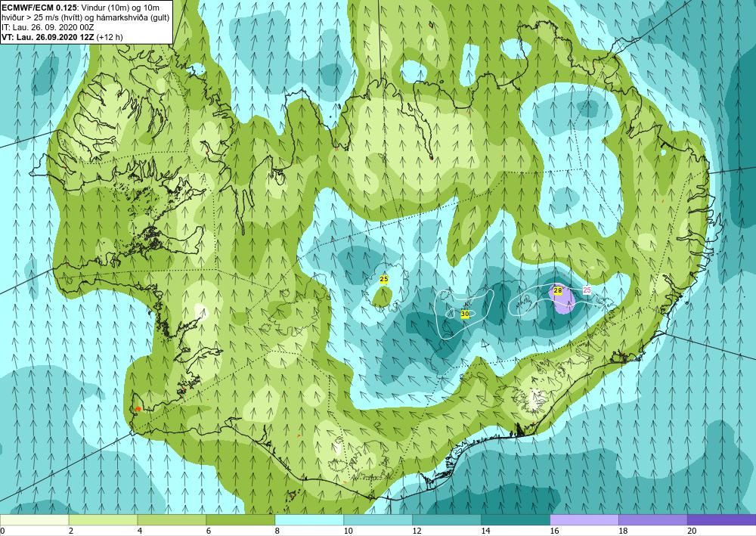Click the yellow 25 gust label
756x536 pixels.
[384, 279]
